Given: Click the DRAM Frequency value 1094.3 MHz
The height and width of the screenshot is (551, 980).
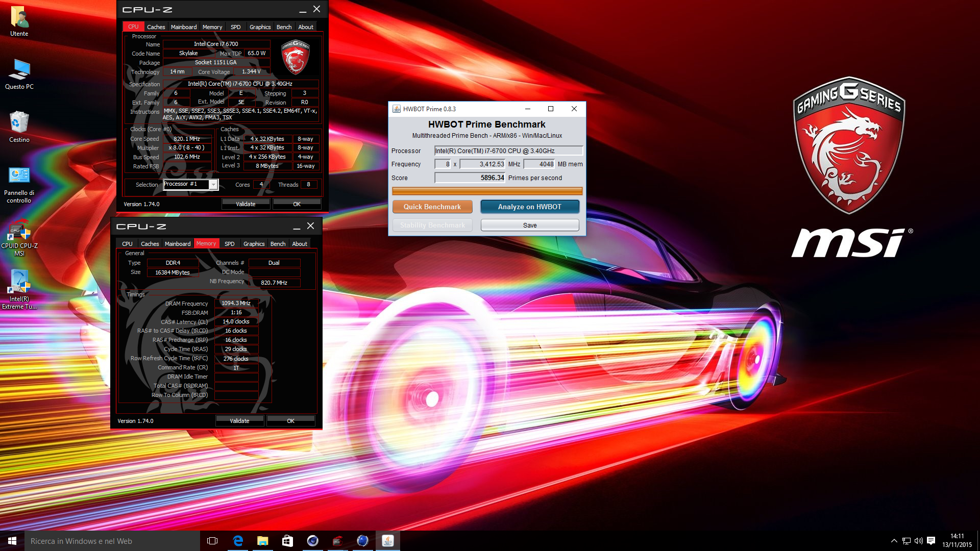Looking at the screenshot, I should click(236, 303).
